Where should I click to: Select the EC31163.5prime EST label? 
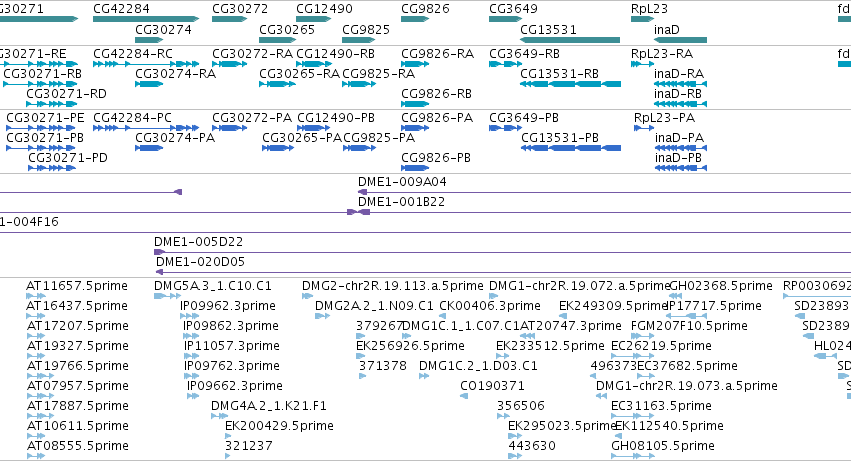tap(661, 406)
